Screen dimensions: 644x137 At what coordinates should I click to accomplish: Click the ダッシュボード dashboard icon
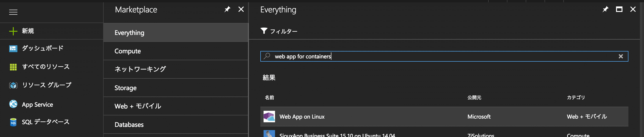coord(13,49)
